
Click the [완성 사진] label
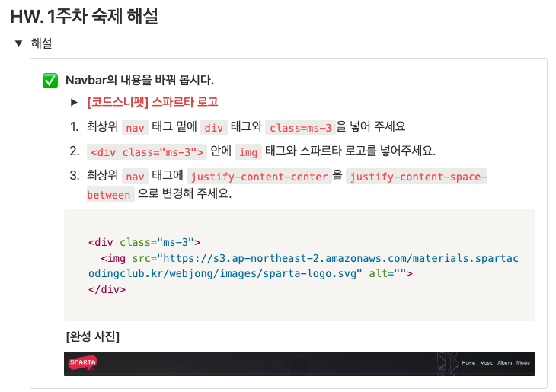click(x=93, y=336)
